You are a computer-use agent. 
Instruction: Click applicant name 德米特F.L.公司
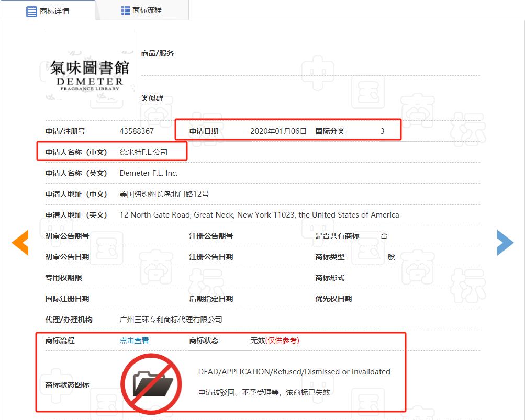coord(143,152)
